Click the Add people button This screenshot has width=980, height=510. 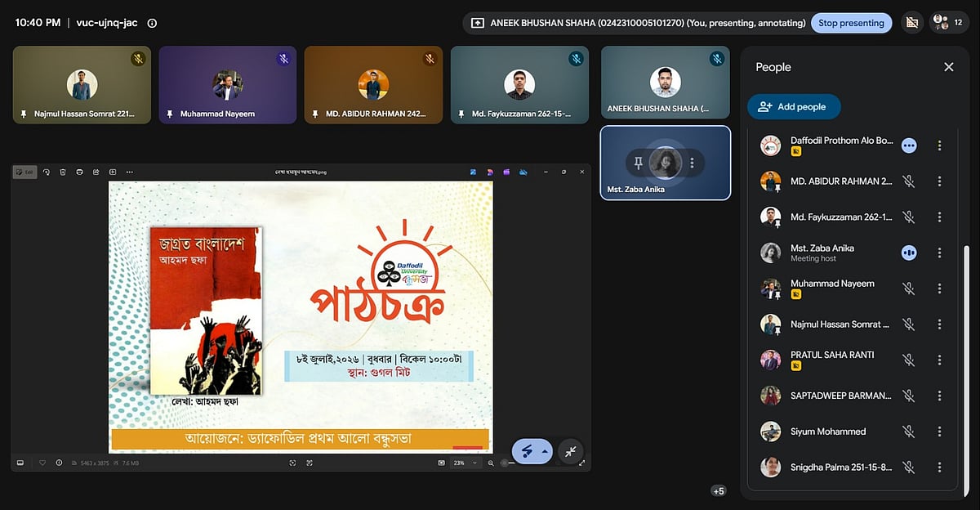tap(793, 106)
